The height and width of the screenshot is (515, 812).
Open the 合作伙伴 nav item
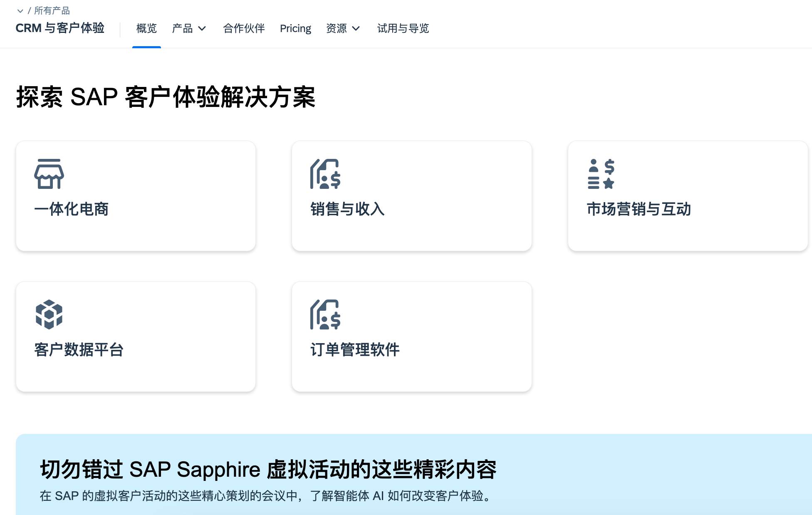244,28
